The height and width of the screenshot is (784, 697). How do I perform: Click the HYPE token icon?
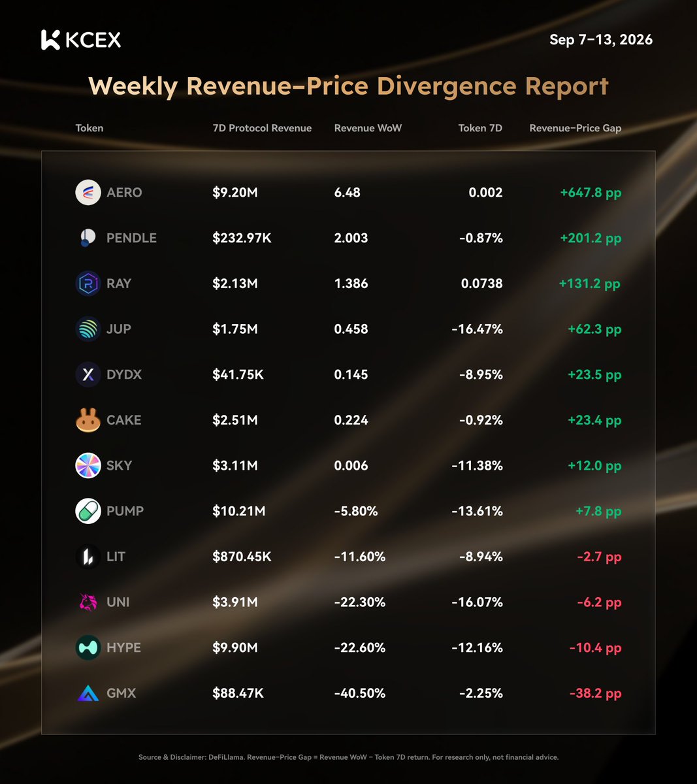(x=88, y=647)
